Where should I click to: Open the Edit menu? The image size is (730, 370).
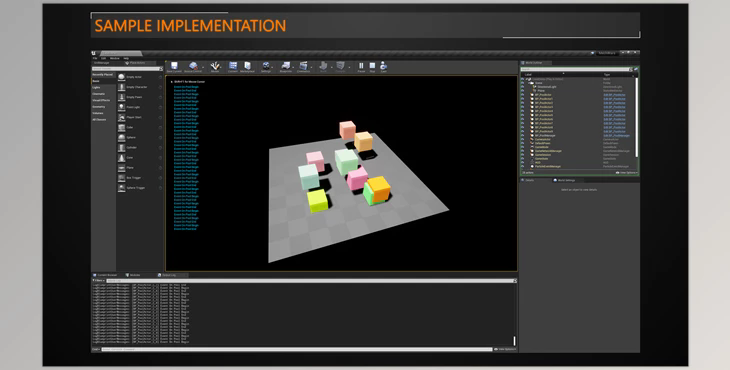tap(103, 58)
